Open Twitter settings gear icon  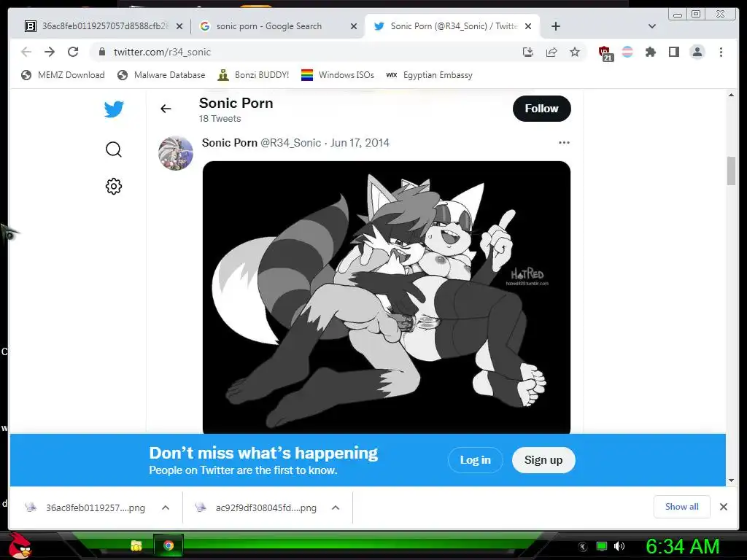click(113, 186)
